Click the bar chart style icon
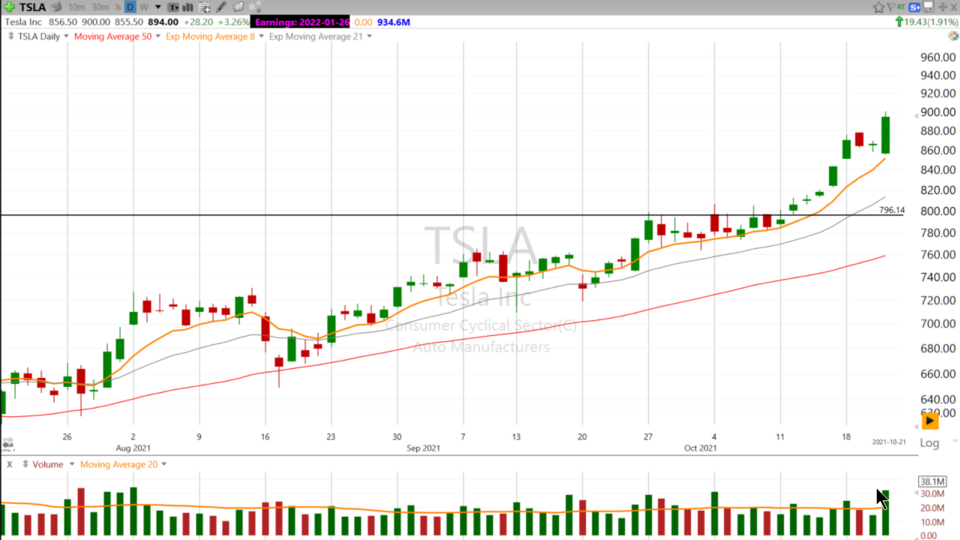The height and width of the screenshot is (540, 960). [189, 7]
